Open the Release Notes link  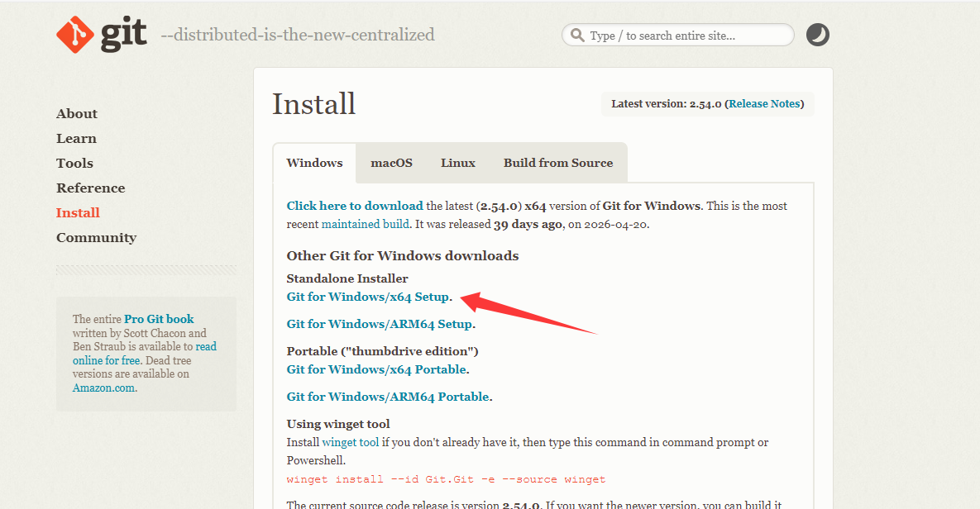[764, 103]
